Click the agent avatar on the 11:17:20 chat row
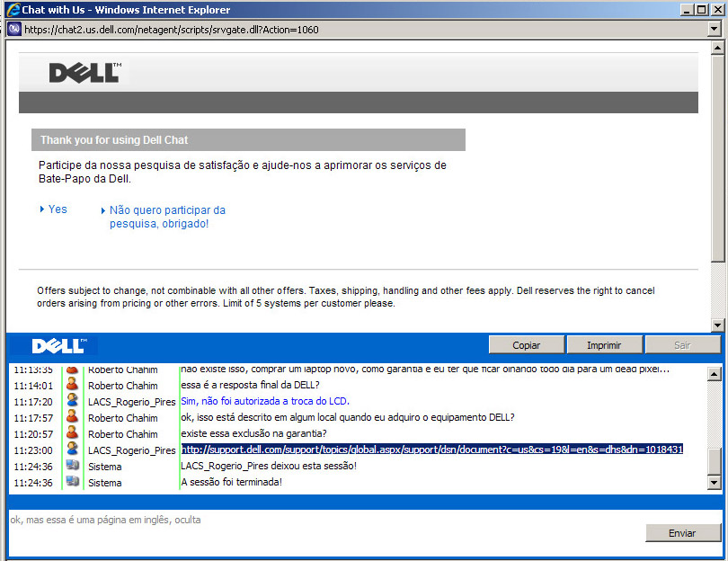The width and height of the screenshot is (728, 561). [x=72, y=401]
